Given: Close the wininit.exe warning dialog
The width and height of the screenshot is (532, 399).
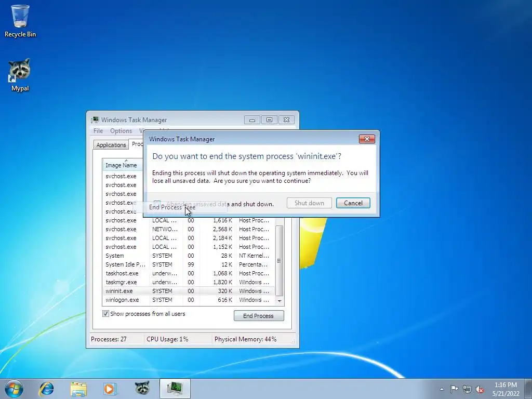Looking at the screenshot, I should (x=367, y=139).
